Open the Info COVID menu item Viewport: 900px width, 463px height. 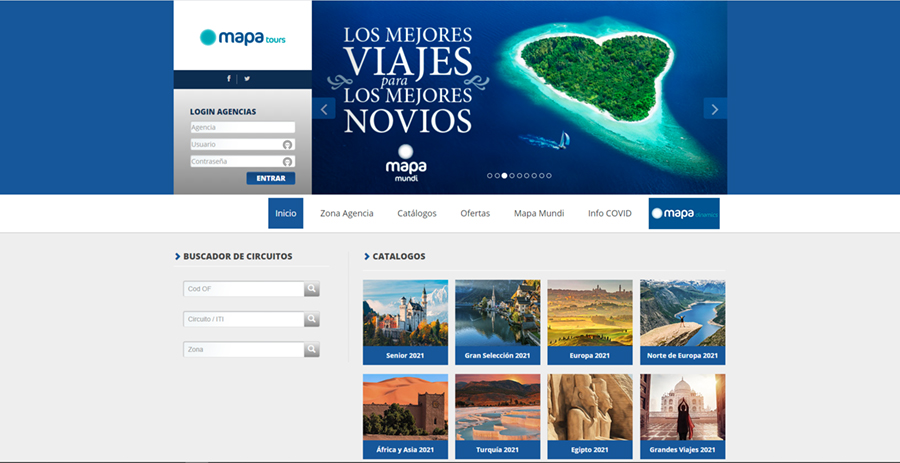pyautogui.click(x=610, y=213)
